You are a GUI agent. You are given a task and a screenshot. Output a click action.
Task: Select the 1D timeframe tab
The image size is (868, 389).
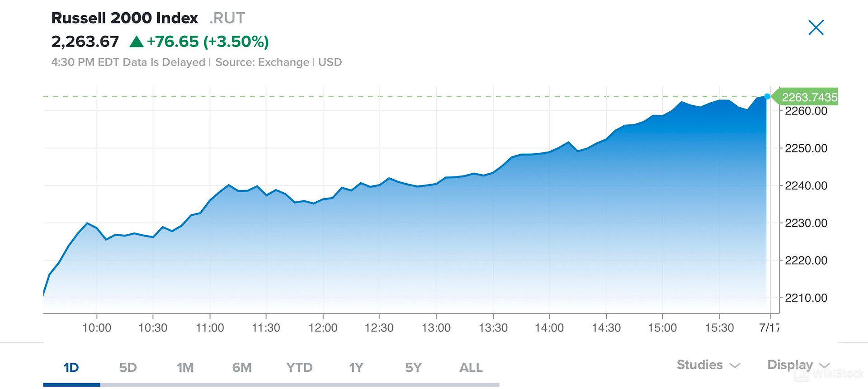(71, 367)
